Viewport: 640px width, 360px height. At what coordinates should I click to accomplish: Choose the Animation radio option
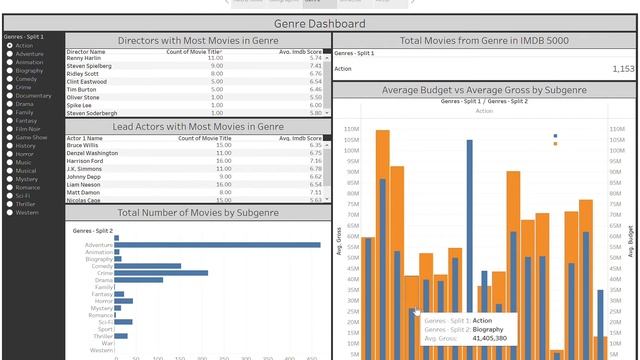point(10,62)
